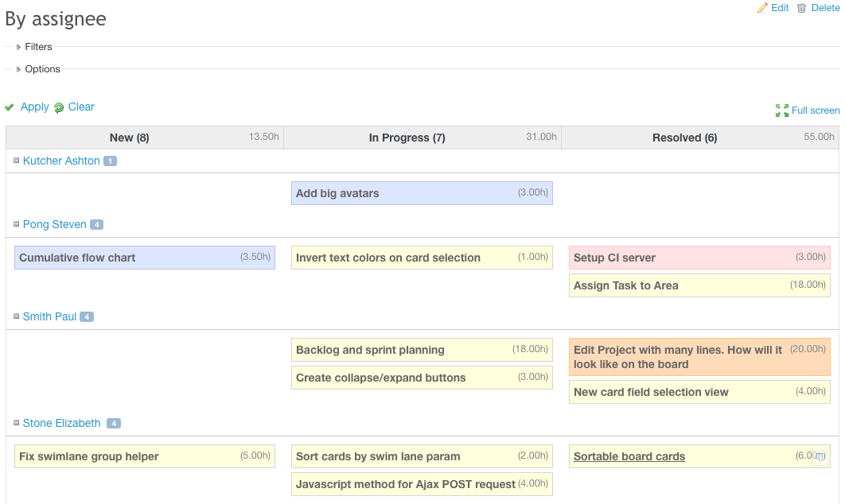Collapse the Kutcher Ashton swimlane

(x=15, y=161)
